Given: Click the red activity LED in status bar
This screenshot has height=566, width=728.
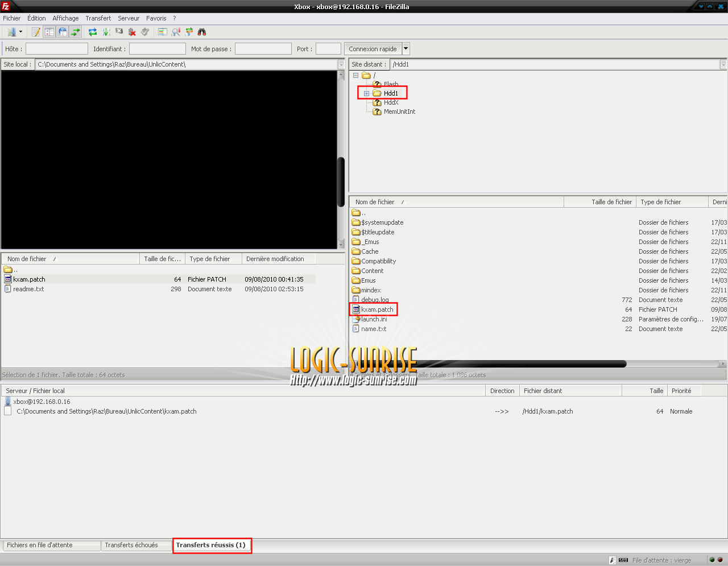Looking at the screenshot, I should point(720,560).
